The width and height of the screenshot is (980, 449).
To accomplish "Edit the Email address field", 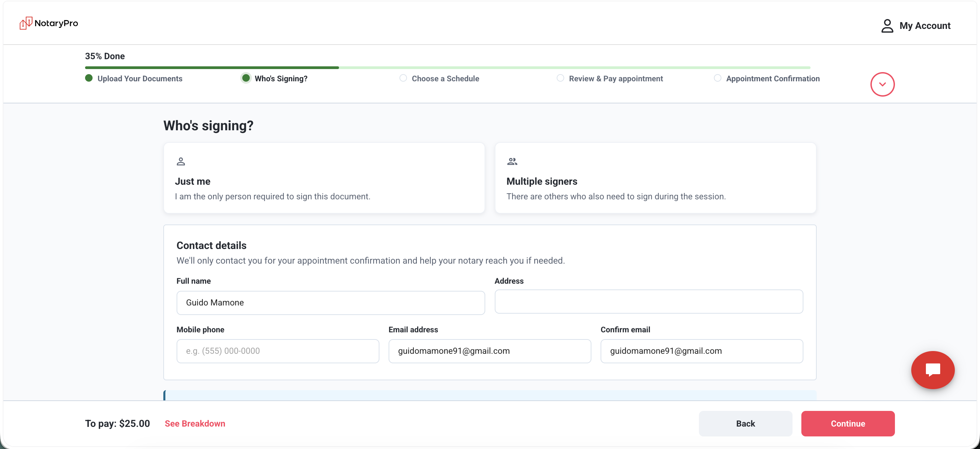I will tap(490, 351).
